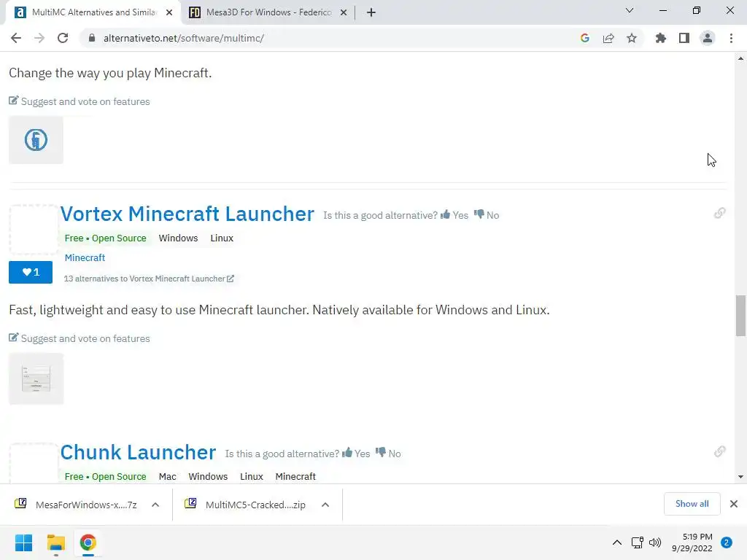The height and width of the screenshot is (560, 747).
Task: Click Mac platform label for Chunk Launcher
Action: 168,477
